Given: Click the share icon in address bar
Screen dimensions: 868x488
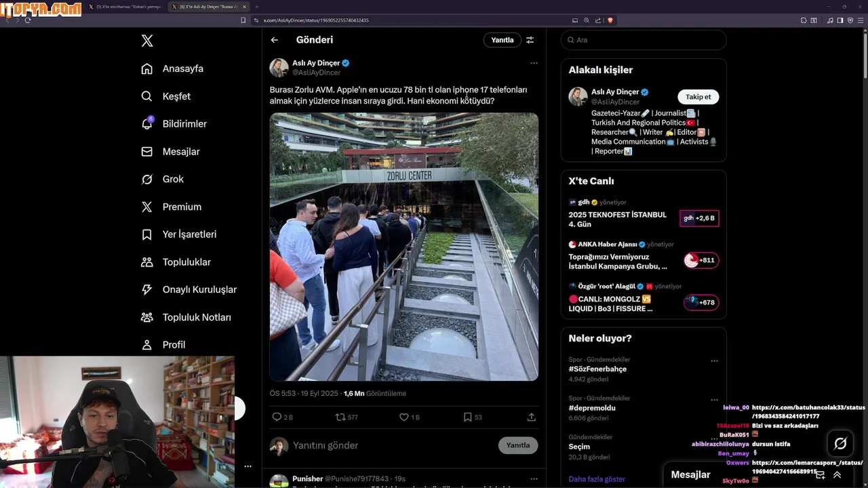Looking at the screenshot, I should (x=599, y=20).
